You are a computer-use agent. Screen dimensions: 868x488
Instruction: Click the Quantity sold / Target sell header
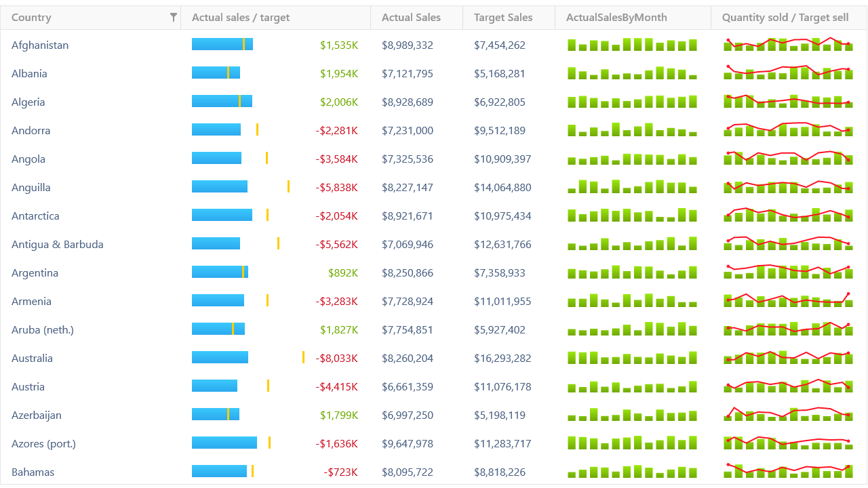tap(785, 18)
